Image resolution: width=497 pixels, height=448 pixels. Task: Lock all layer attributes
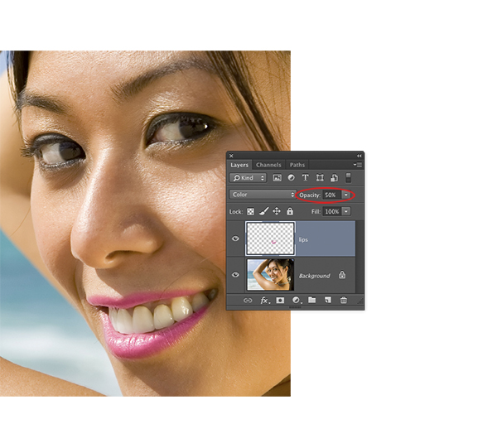[290, 211]
